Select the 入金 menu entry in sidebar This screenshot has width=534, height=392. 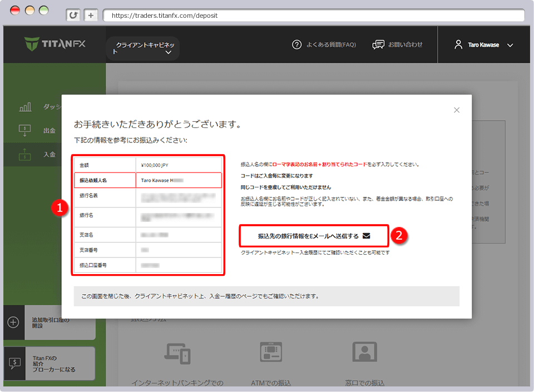point(48,155)
